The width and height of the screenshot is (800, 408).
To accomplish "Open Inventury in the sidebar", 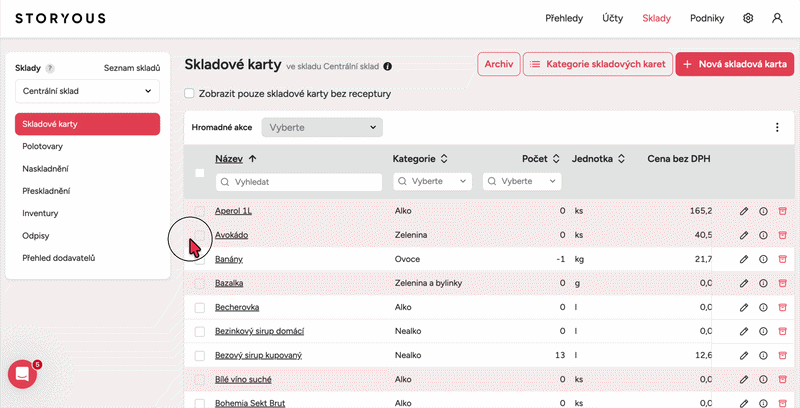I will click(40, 213).
